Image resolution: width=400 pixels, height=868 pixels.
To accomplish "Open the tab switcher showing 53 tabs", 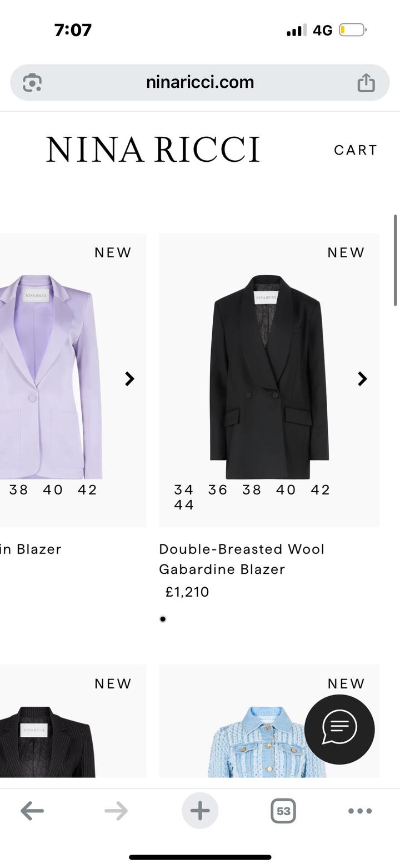I will point(283,811).
